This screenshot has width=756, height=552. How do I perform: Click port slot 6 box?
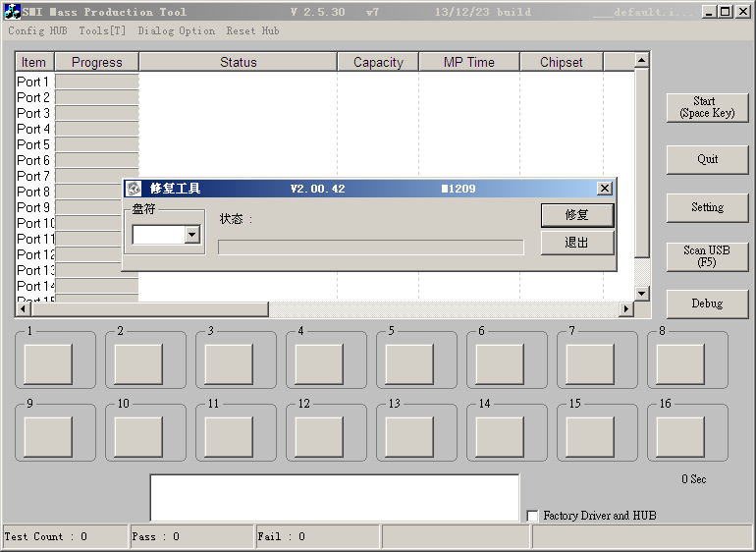click(500, 364)
